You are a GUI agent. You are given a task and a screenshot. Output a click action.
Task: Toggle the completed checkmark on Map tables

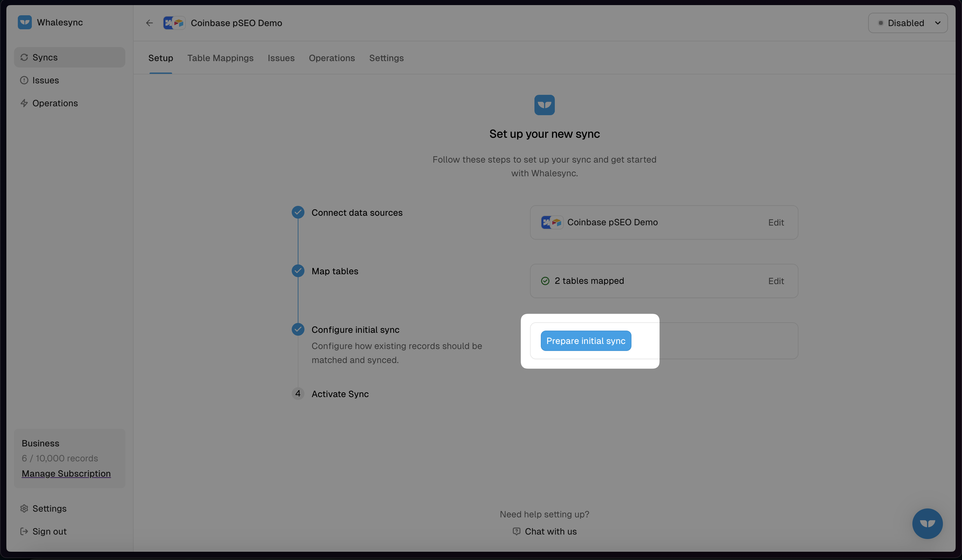(x=298, y=271)
